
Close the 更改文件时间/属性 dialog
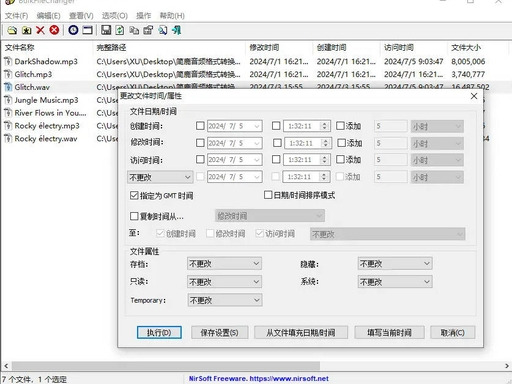[474, 96]
